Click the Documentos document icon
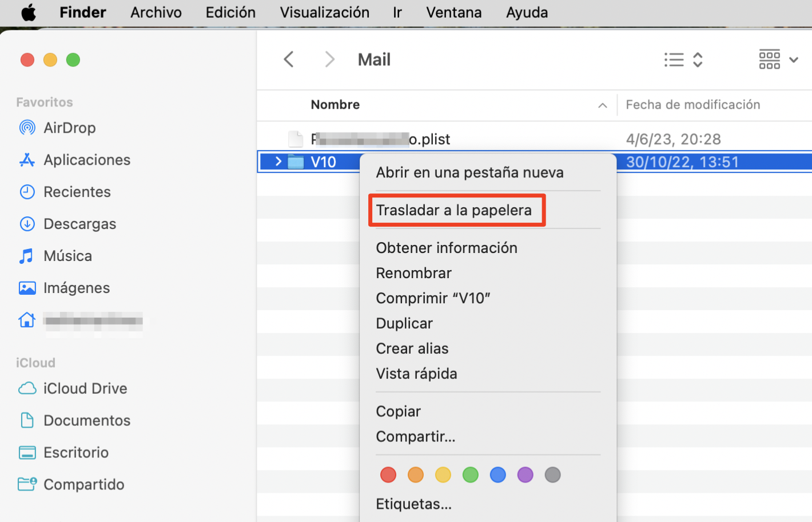Screen dimensions: 812x522 point(27,420)
